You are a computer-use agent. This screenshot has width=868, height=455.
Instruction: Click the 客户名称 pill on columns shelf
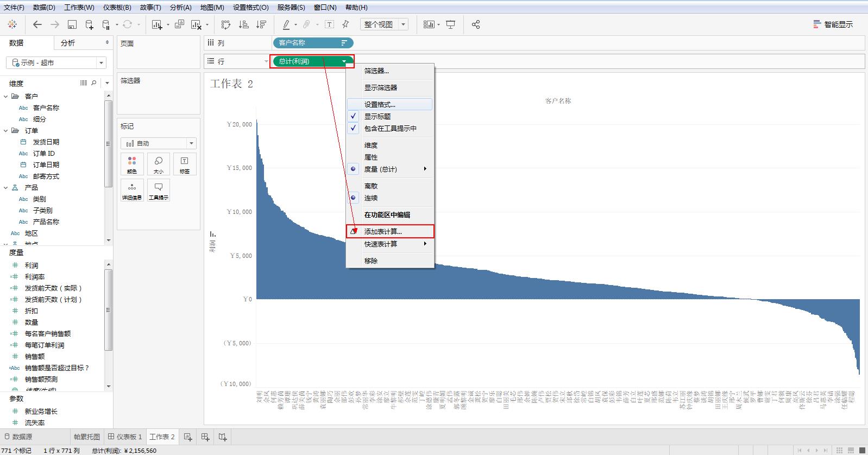click(313, 43)
